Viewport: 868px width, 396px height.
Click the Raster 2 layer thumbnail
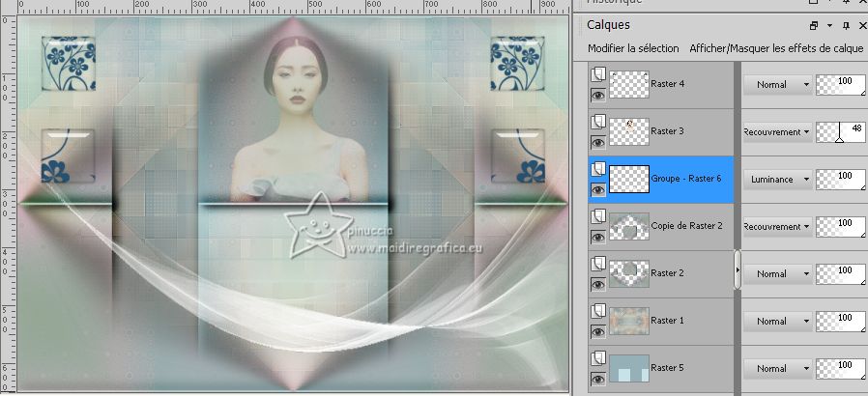(x=629, y=273)
